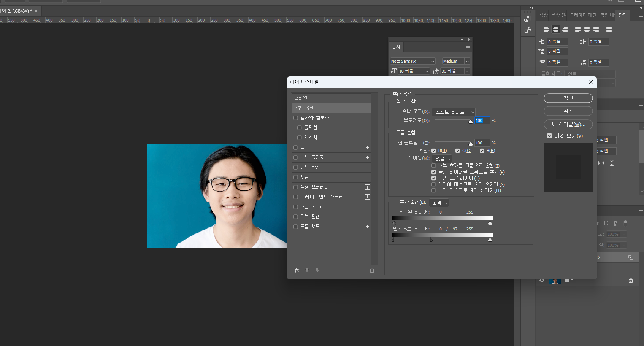644x346 pixels.
Task: Open the Medium font weight dropdown
Action: tap(467, 62)
